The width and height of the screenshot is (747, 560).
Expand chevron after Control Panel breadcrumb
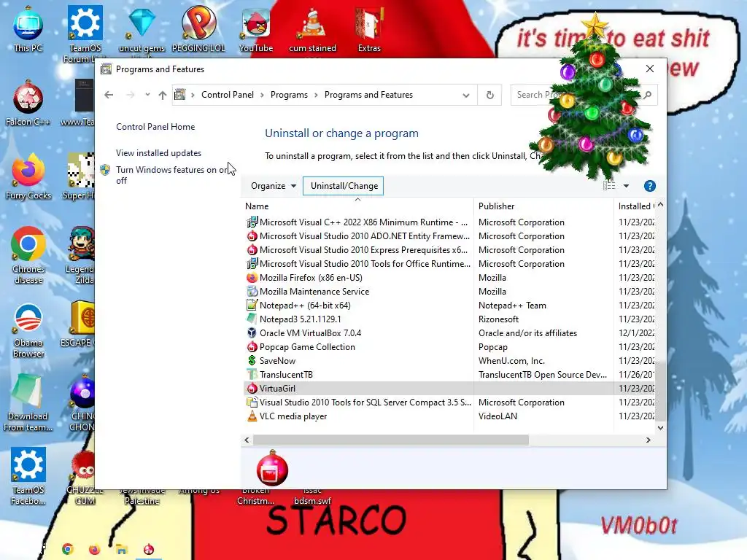262,95
